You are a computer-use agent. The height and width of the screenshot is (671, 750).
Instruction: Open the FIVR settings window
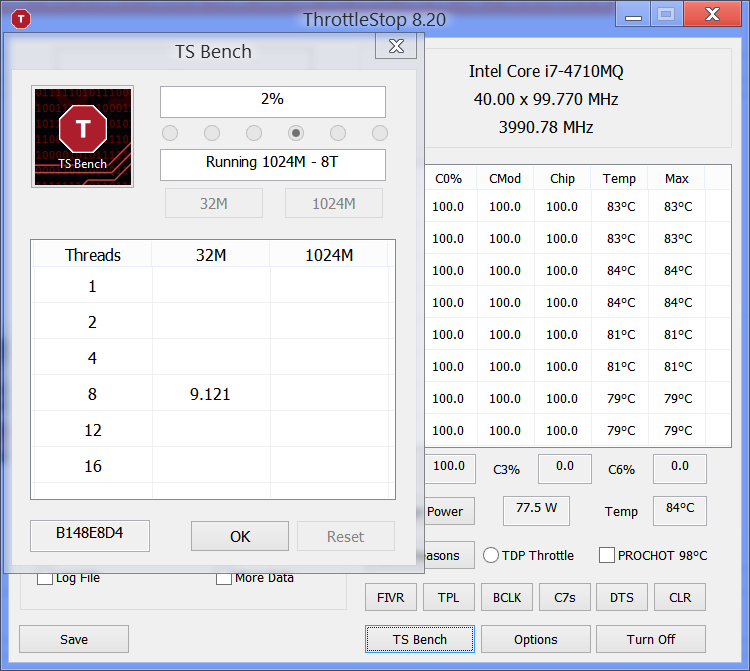[x=391, y=597]
